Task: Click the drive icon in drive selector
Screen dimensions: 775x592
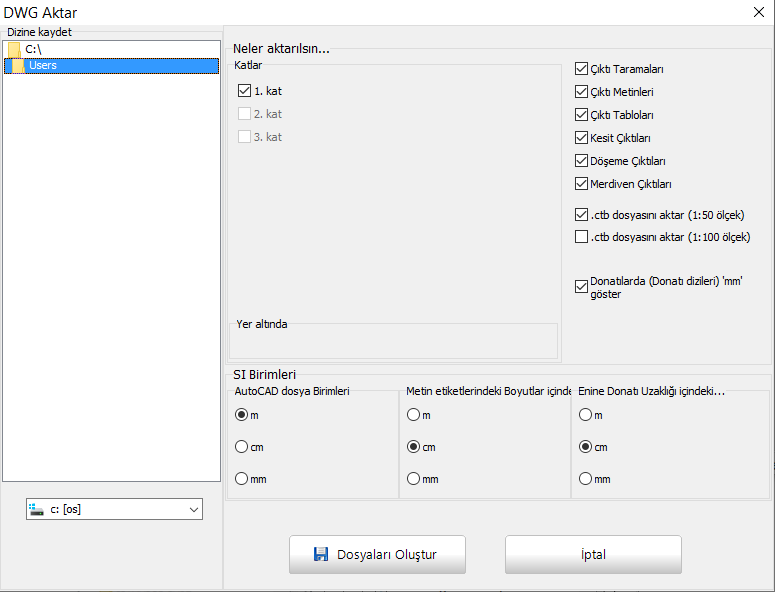Action: pos(37,509)
